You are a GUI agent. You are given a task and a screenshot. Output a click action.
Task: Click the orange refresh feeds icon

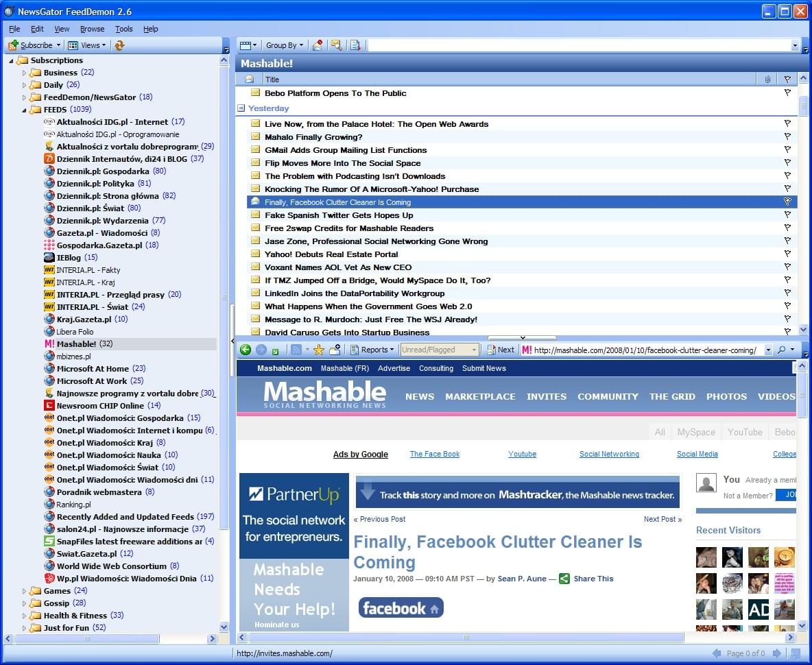[x=119, y=45]
